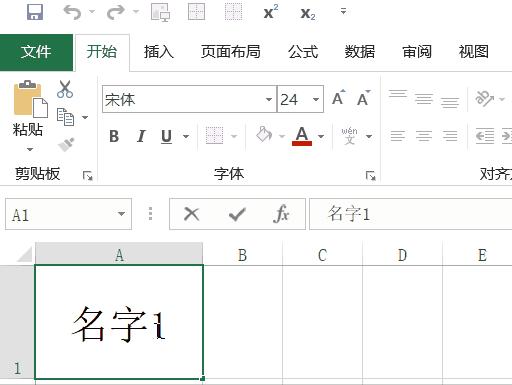Open underline style dropdown arrow
The image size is (512, 385).
click(x=186, y=136)
